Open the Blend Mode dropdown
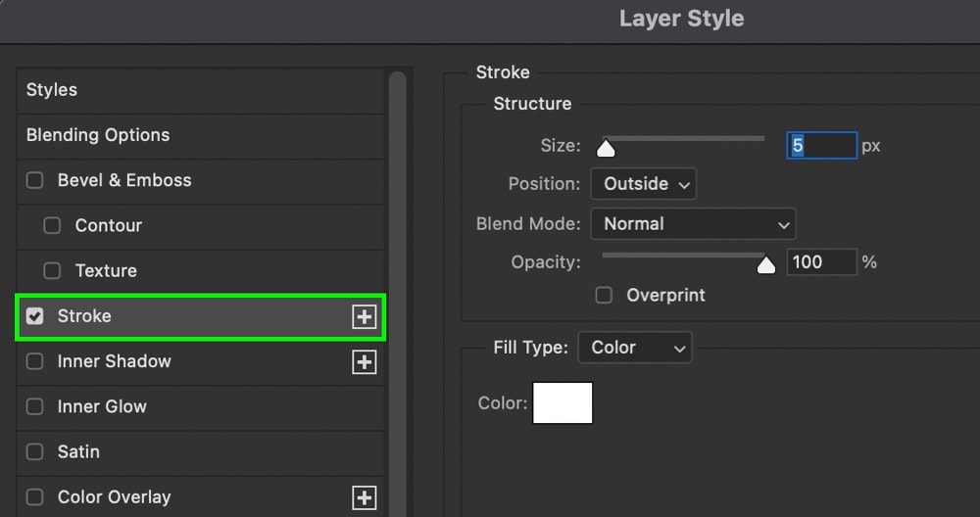This screenshot has width=980, height=517. [693, 223]
